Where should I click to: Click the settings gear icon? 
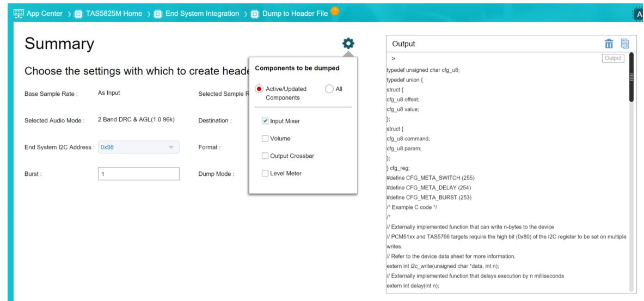348,43
